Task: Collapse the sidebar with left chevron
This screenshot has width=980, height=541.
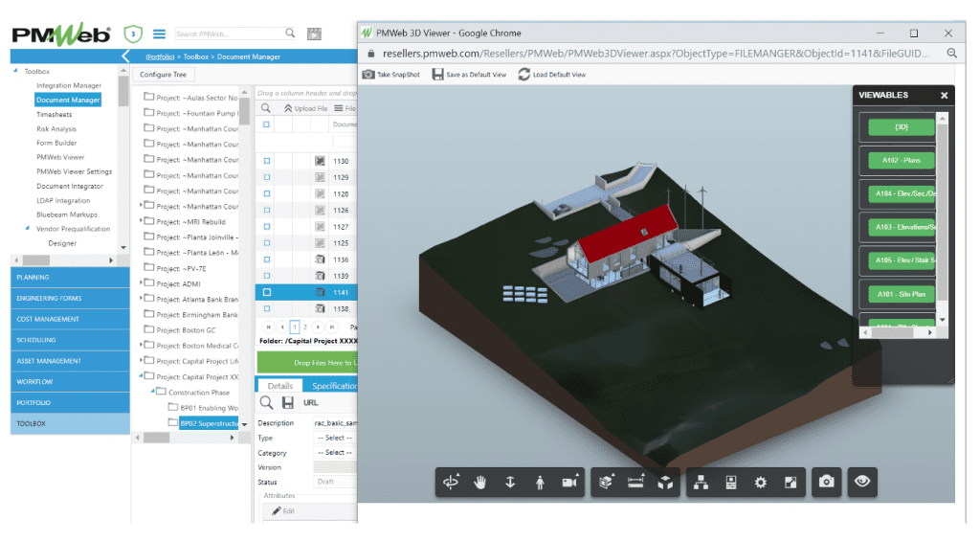Action: point(125,56)
